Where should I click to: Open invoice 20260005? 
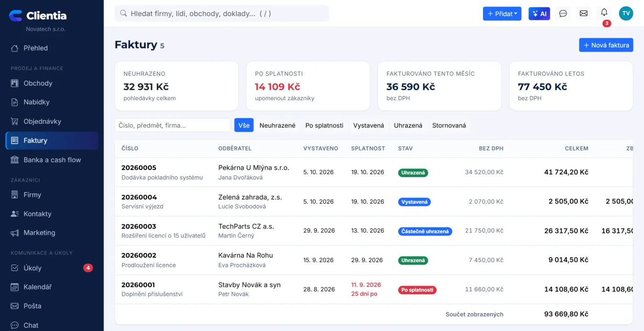point(139,168)
